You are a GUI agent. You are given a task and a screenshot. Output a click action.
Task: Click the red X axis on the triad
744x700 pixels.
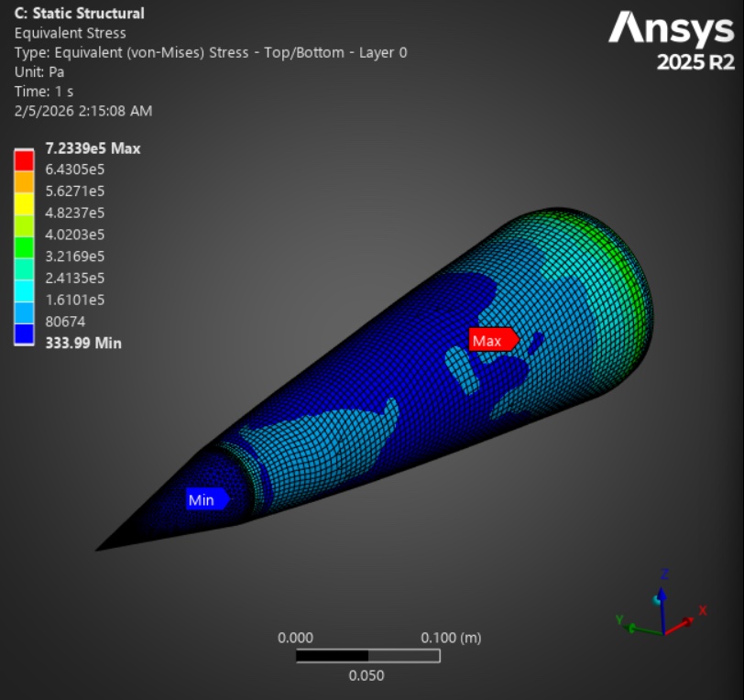point(689,622)
